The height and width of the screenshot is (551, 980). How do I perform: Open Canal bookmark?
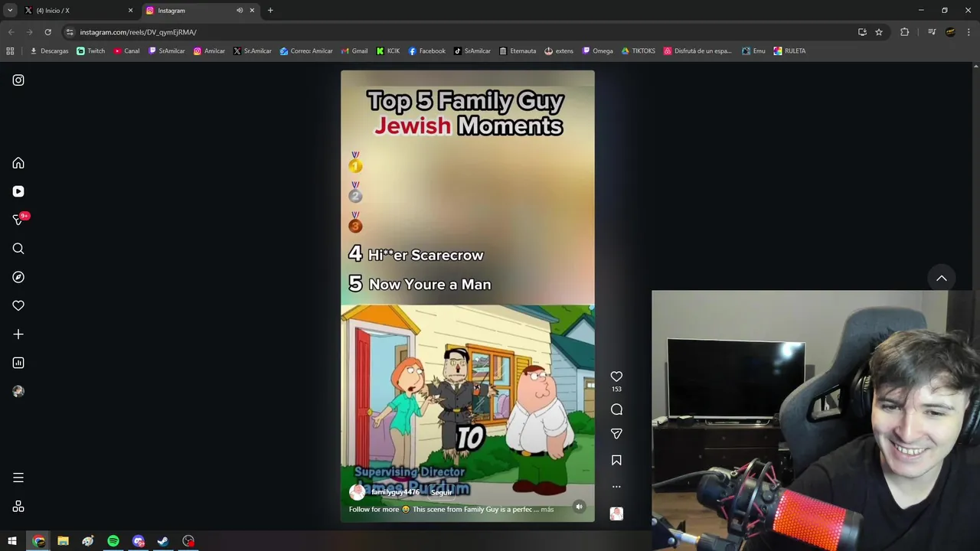coord(126,51)
